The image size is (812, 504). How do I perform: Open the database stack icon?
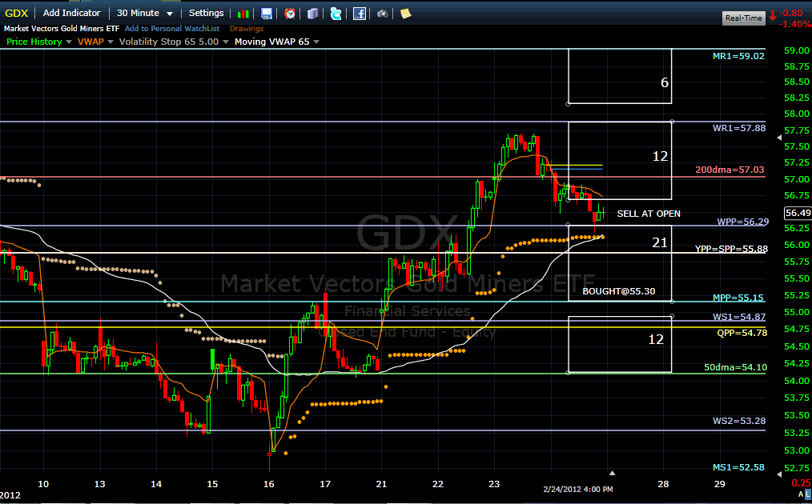[x=313, y=14]
